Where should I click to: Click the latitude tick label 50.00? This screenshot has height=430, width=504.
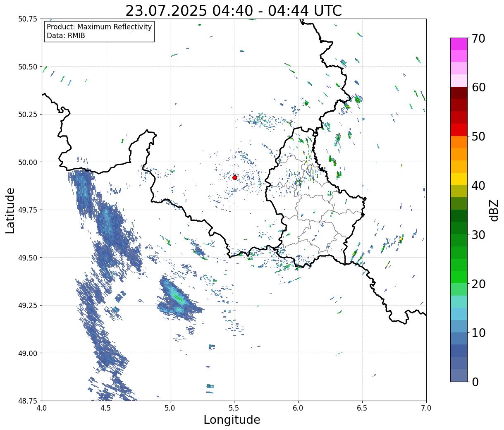[x=28, y=162]
